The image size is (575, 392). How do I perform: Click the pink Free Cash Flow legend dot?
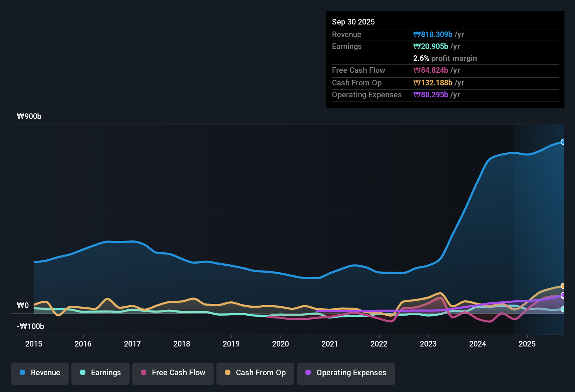[143, 373]
